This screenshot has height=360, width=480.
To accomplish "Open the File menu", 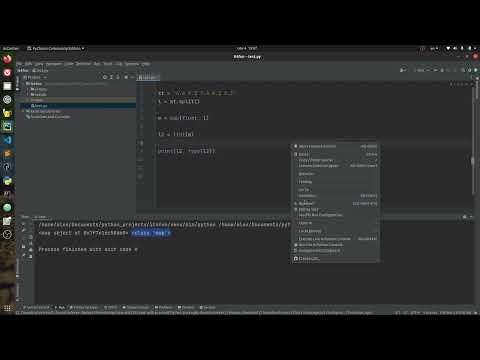I will point(19,64).
